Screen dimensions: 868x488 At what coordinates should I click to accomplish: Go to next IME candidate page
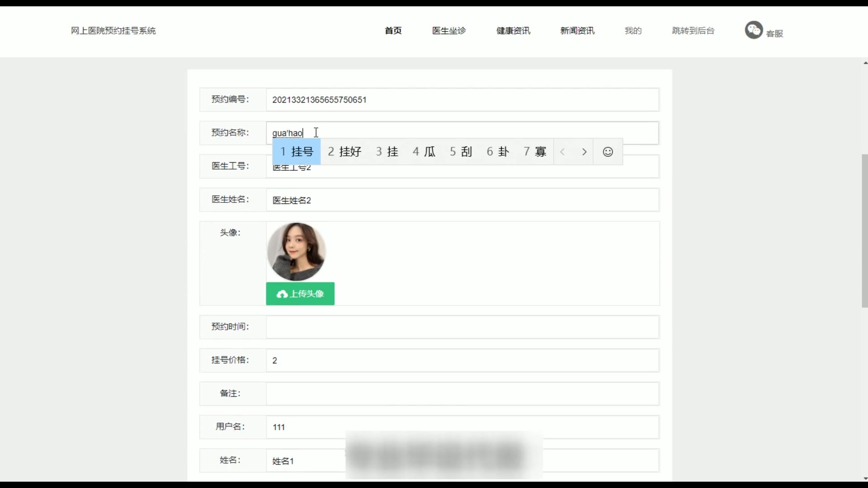pyautogui.click(x=584, y=152)
